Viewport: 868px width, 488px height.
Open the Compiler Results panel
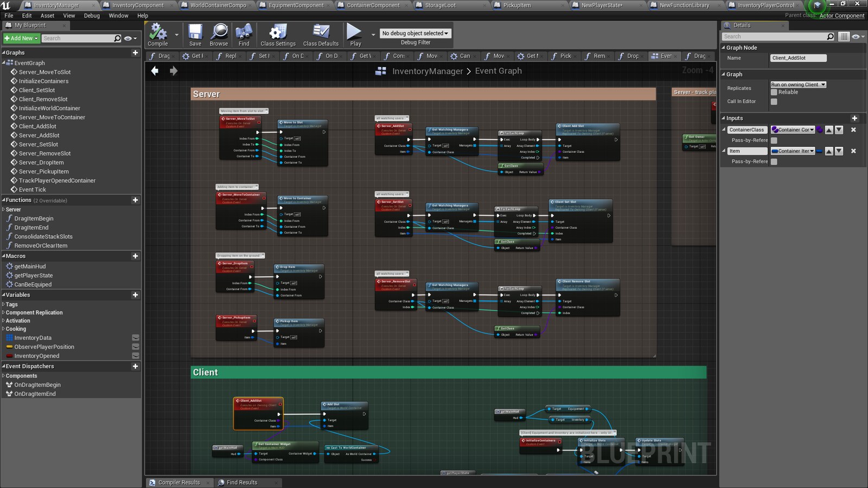(180, 482)
